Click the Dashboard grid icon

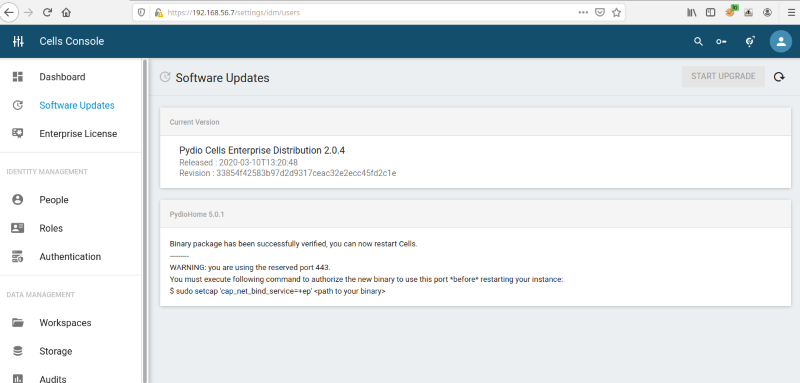pos(18,77)
